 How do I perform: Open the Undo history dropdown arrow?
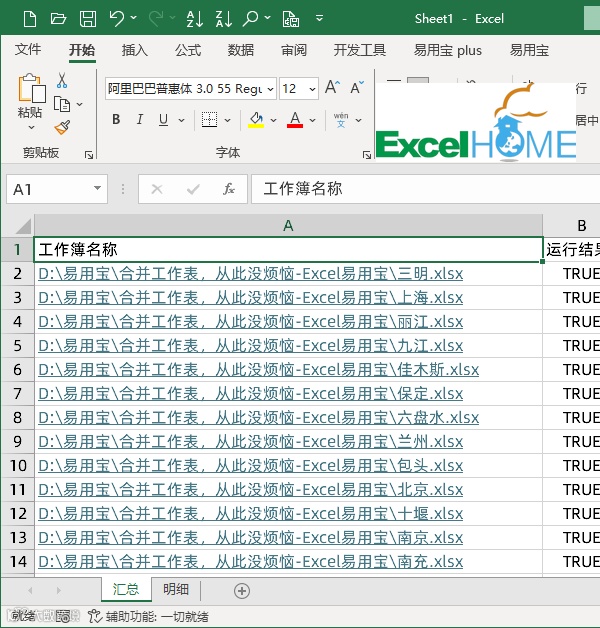tap(133, 18)
